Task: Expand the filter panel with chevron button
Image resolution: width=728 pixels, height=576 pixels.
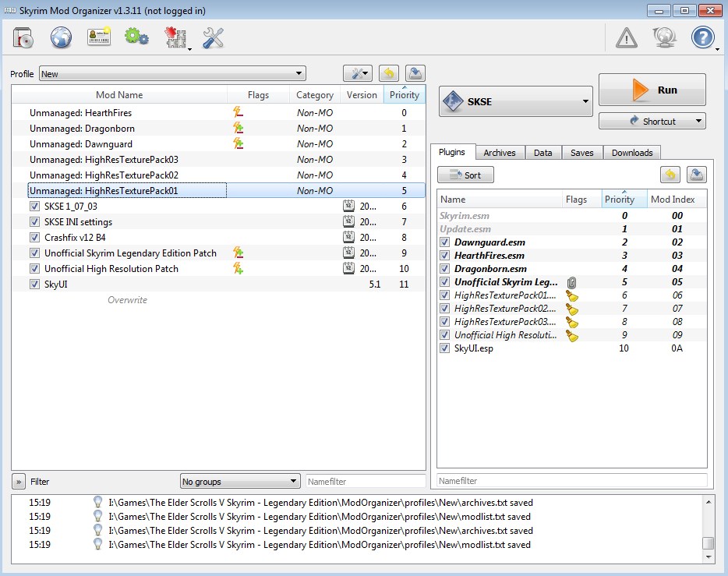Action: [19, 482]
